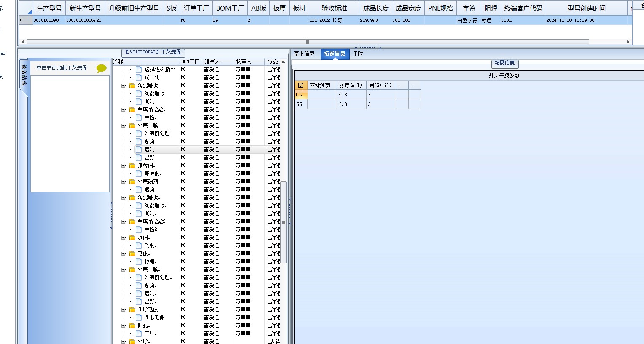Click the 209.990 finished length cell
Image resolution: width=644 pixels, height=344 pixels.
[376, 20]
